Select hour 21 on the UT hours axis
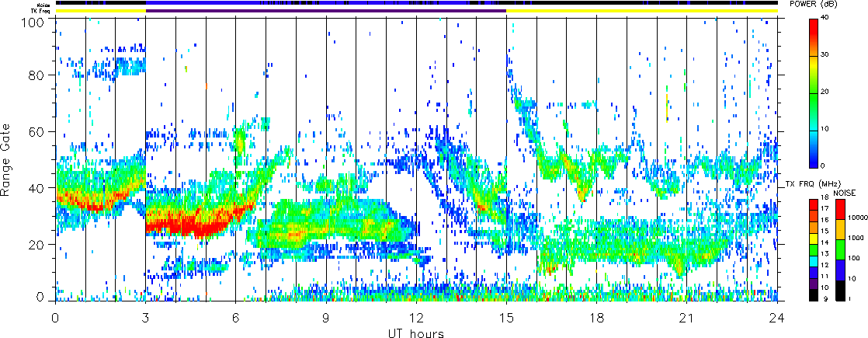 [x=687, y=319]
